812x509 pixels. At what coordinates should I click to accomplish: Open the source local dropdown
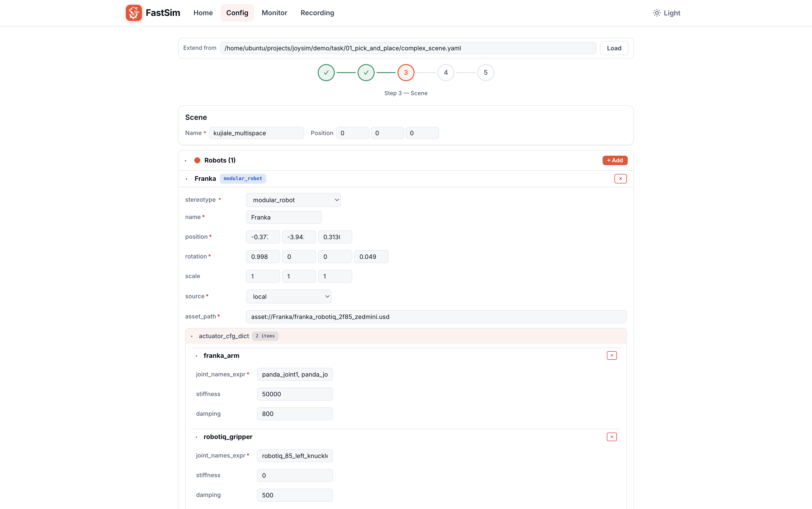click(x=289, y=297)
